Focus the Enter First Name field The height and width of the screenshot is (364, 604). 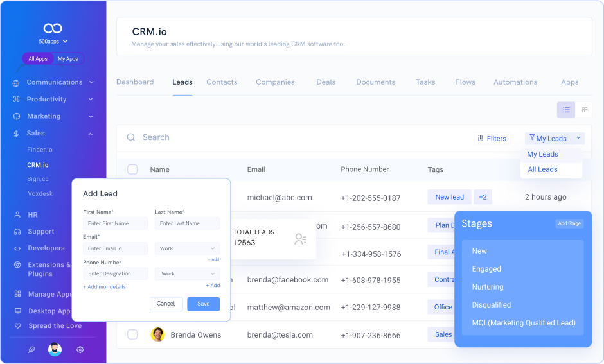(x=115, y=223)
